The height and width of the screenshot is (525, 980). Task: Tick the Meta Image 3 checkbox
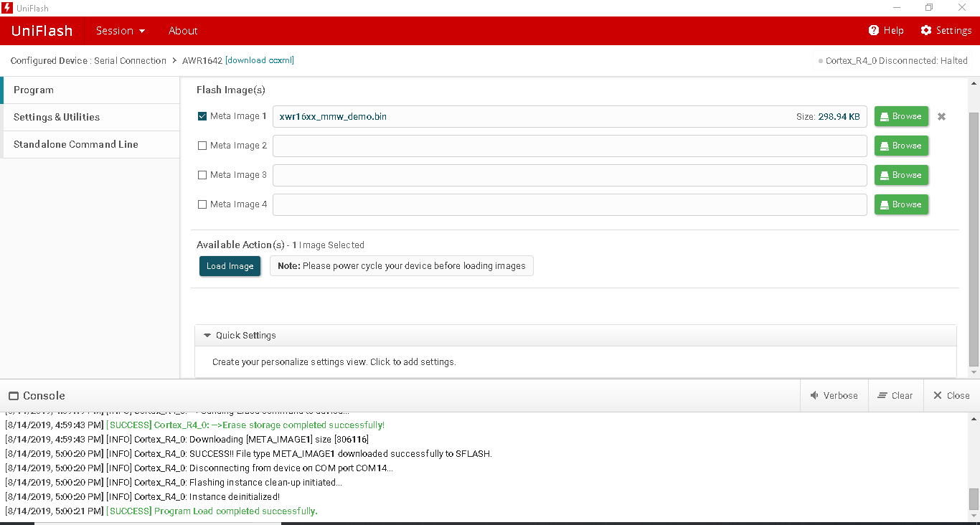[202, 175]
